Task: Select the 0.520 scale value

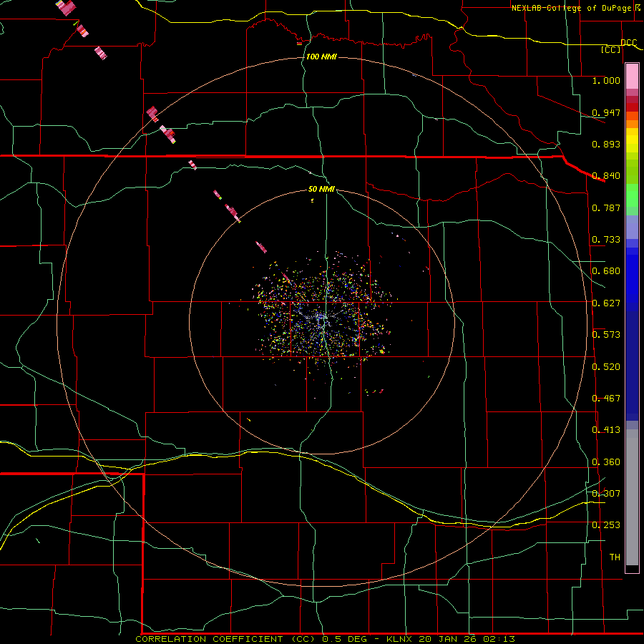Action: click(x=606, y=367)
